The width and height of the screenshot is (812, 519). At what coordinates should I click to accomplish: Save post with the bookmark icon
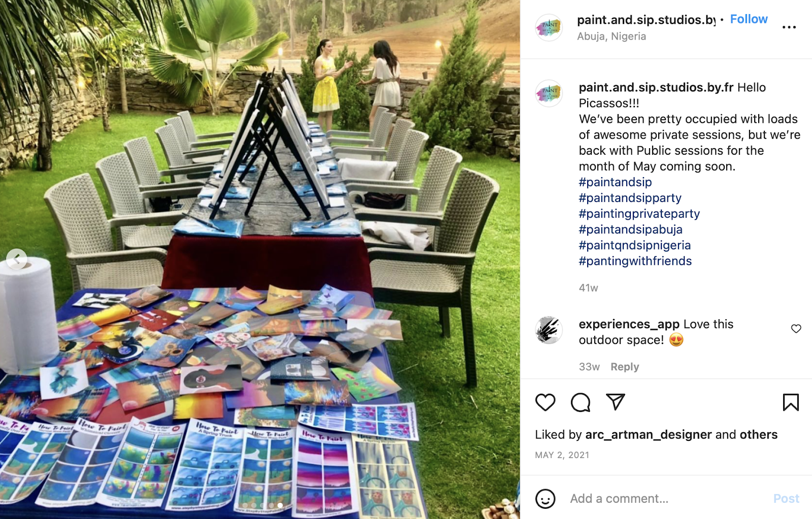(x=791, y=402)
